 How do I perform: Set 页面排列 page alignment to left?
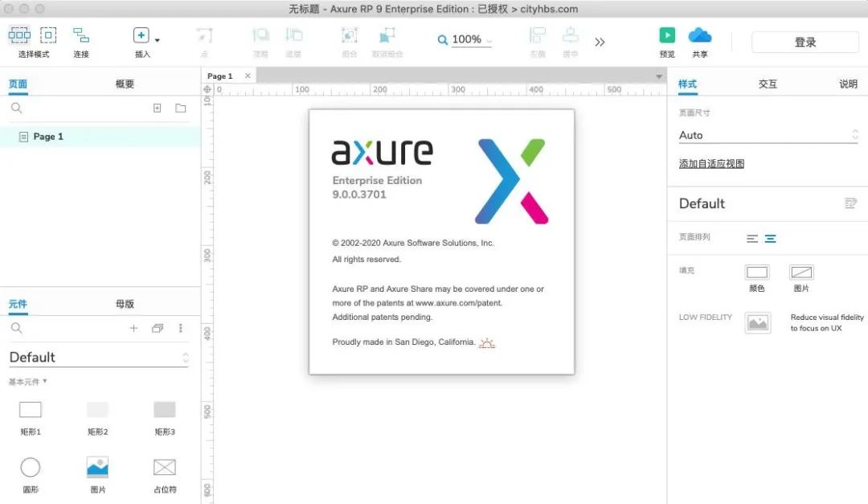click(751, 239)
